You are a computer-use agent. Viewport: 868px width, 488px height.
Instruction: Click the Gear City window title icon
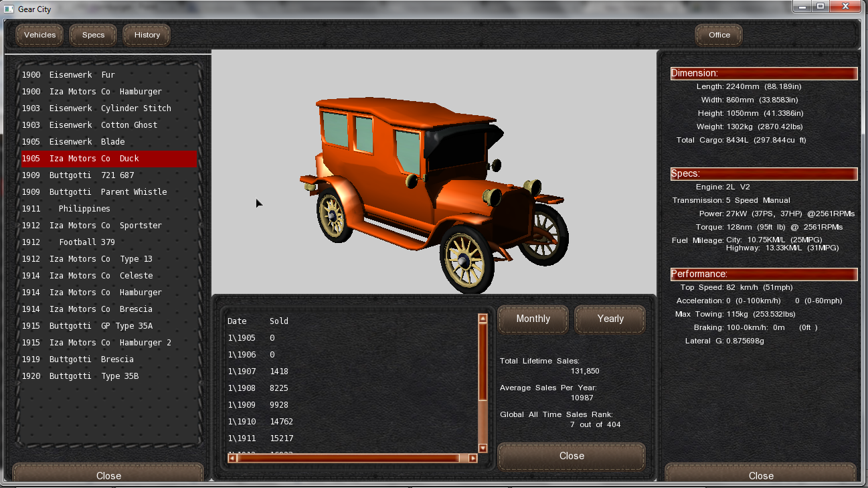point(9,9)
